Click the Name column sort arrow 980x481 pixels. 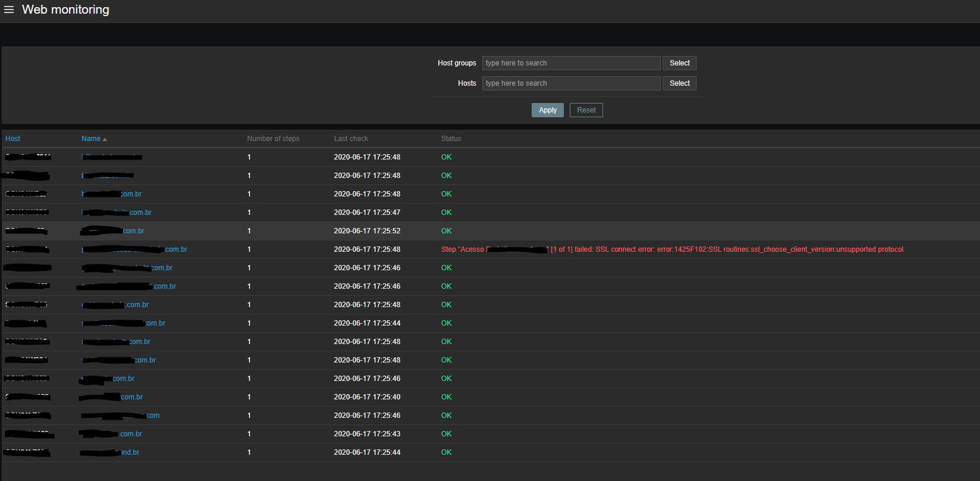[x=105, y=139]
